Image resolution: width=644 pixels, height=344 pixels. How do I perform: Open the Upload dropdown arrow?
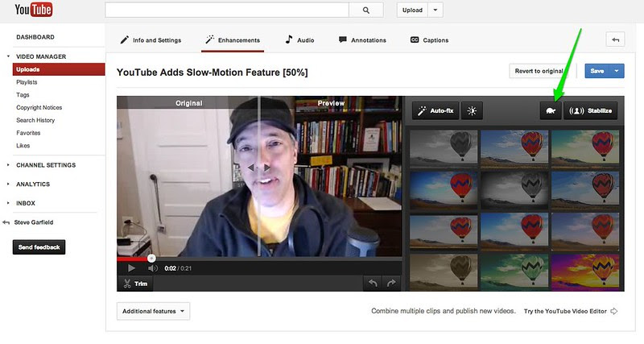click(436, 10)
